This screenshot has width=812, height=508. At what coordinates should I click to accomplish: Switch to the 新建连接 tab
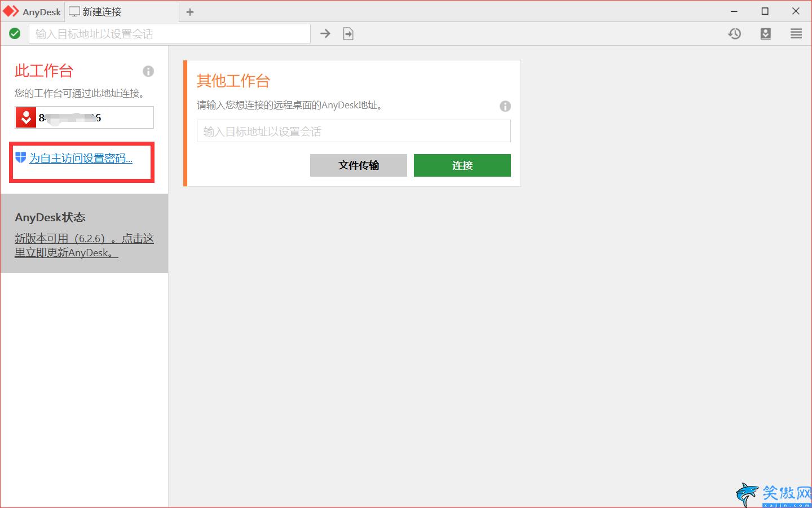click(122, 12)
